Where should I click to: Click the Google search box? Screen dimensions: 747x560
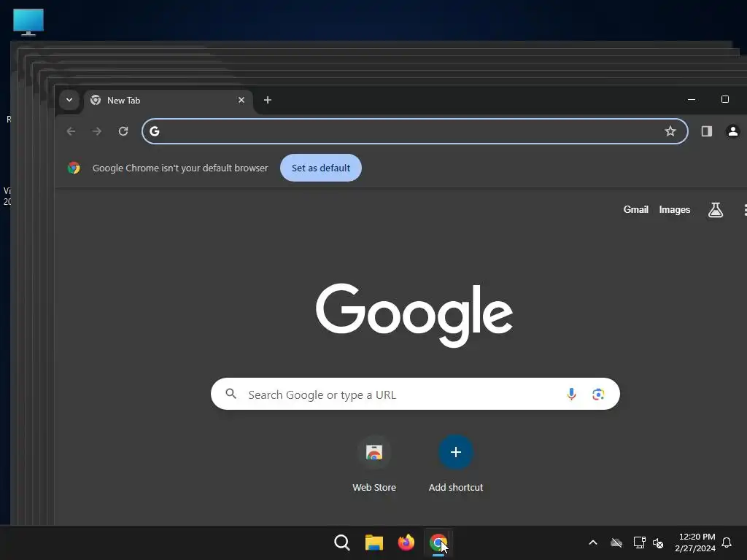pyautogui.click(x=415, y=394)
